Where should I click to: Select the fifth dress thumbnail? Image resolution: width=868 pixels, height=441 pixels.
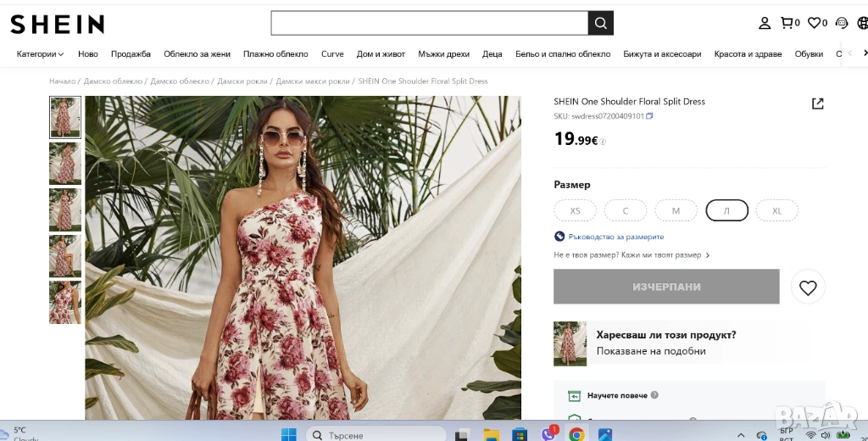pyautogui.click(x=65, y=302)
